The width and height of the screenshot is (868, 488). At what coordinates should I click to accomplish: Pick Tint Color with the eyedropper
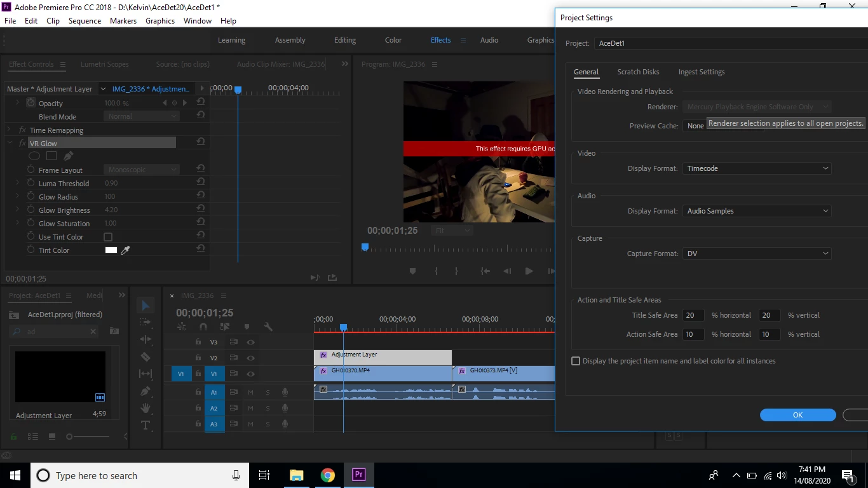[125, 250]
